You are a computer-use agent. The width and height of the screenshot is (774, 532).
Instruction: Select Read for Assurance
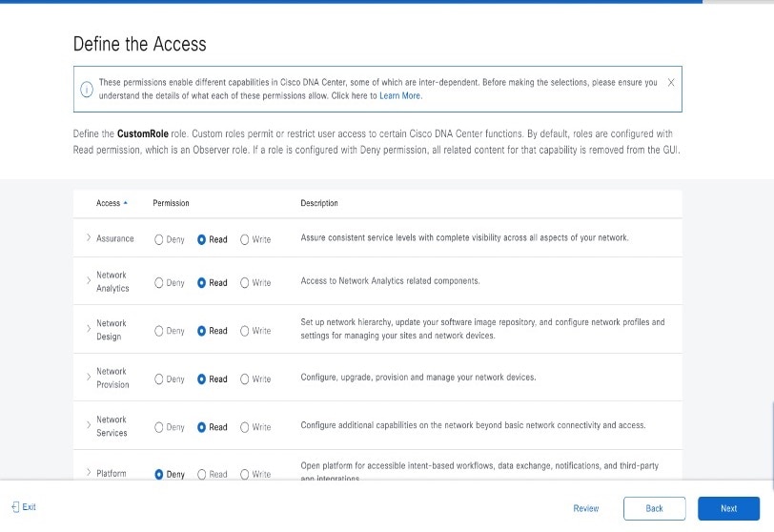[201, 240]
